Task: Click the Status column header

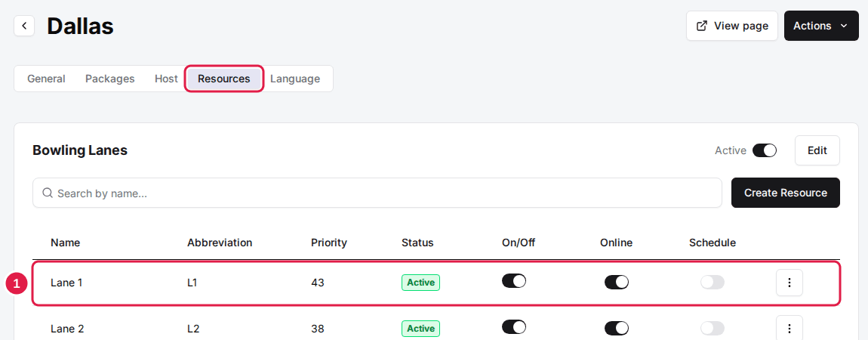Action: click(x=417, y=243)
